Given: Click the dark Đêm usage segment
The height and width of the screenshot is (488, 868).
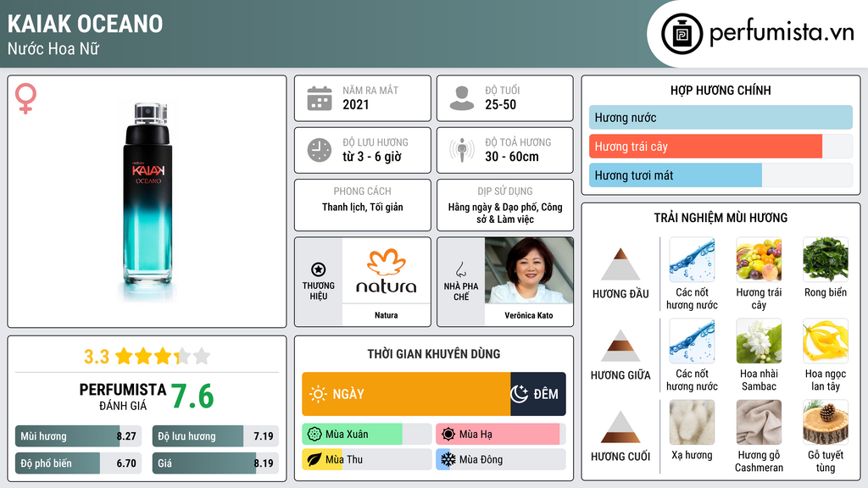Looking at the screenshot, I should coord(538,394).
